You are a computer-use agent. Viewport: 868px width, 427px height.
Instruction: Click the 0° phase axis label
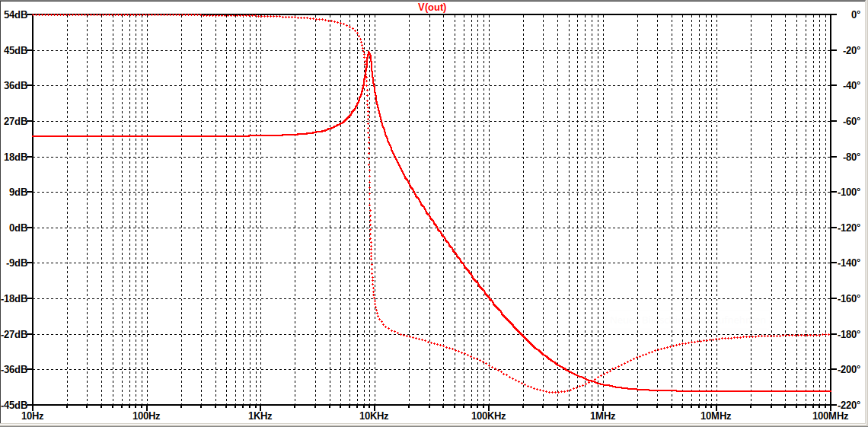[x=856, y=15]
